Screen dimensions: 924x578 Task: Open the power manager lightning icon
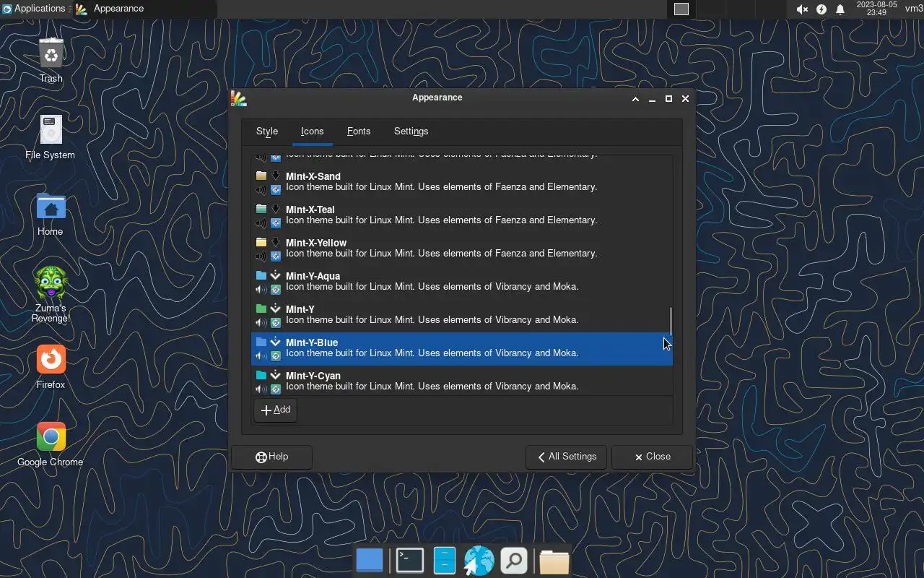coord(821,9)
